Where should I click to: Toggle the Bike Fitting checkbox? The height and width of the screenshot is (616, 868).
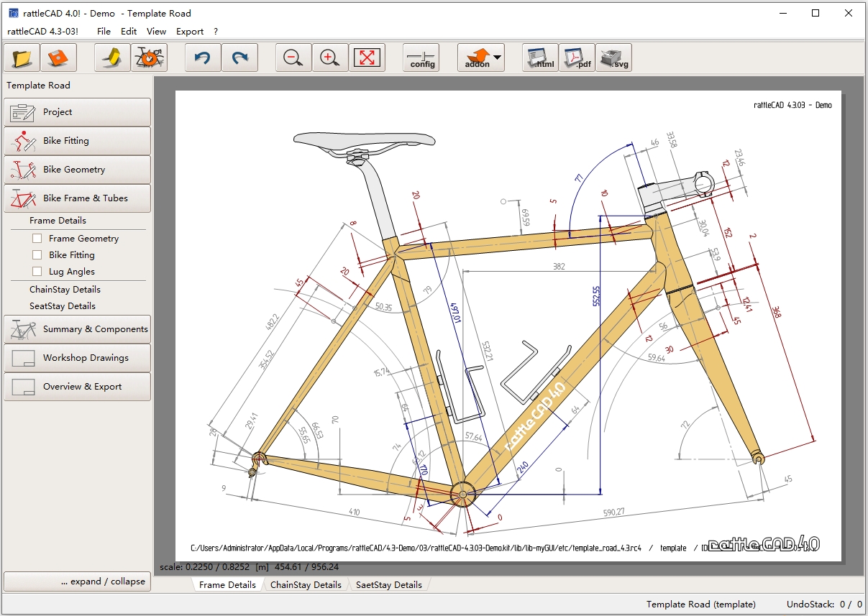point(37,255)
